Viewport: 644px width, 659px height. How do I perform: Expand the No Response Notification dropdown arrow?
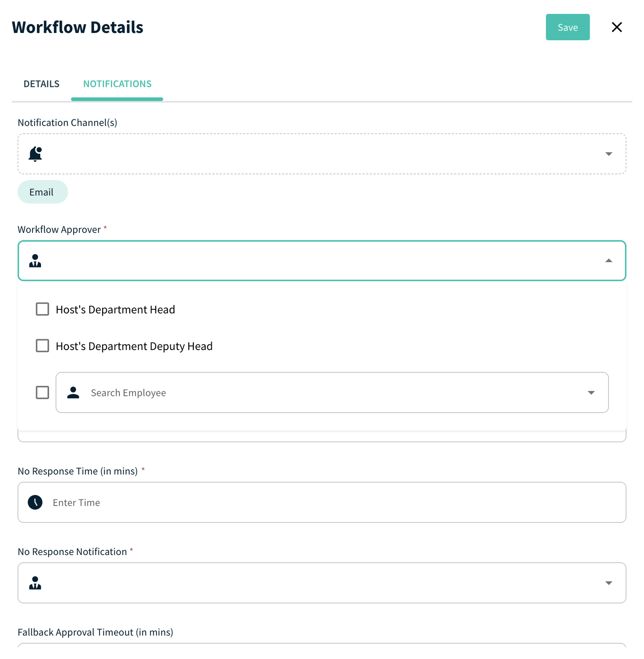pos(609,583)
